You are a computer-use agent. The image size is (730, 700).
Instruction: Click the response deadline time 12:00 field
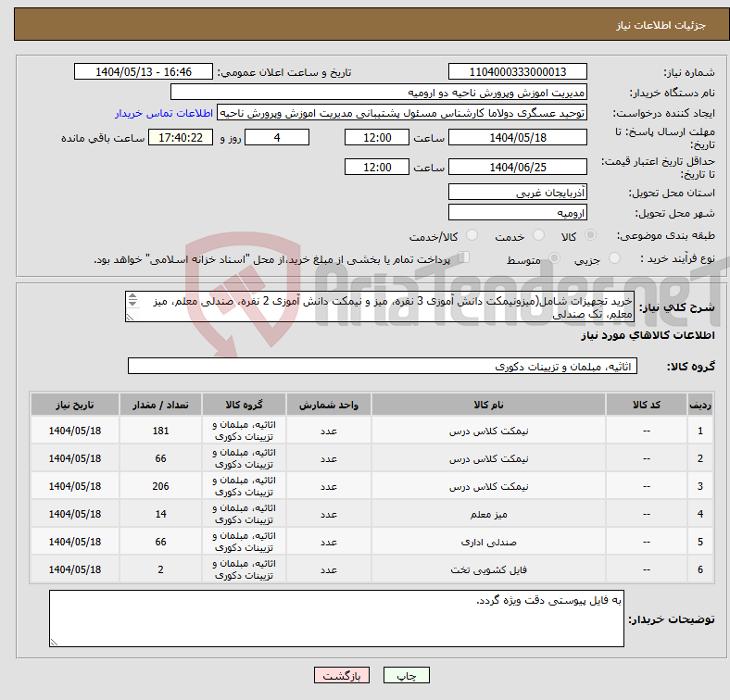pos(377,137)
